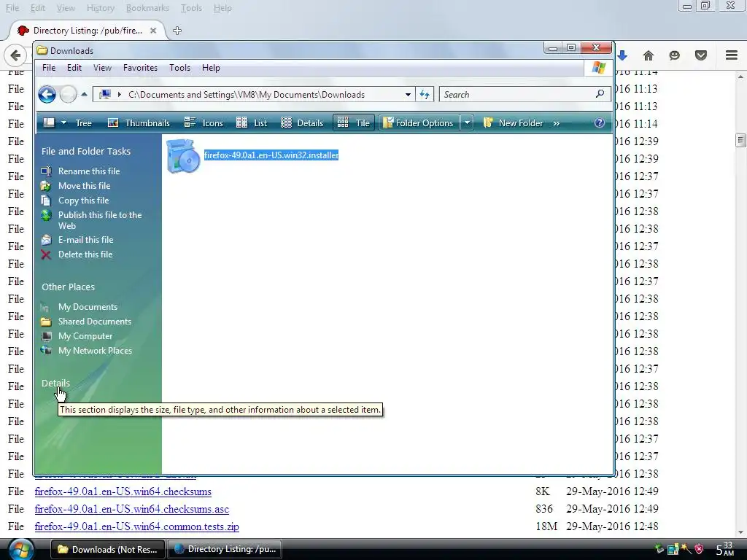
Task: Delete this file
Action: click(85, 254)
